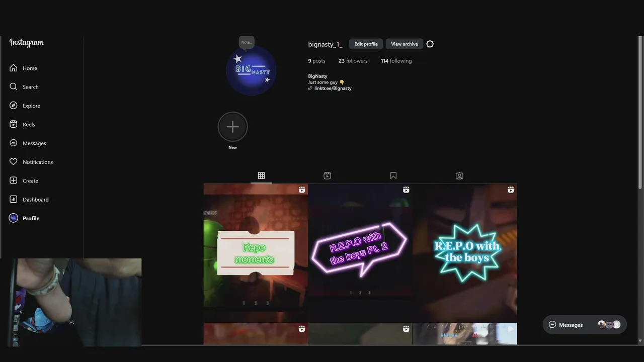This screenshot has width=644, height=362.
Task: Switch to the Saved bookmark tab
Action: pos(393,175)
